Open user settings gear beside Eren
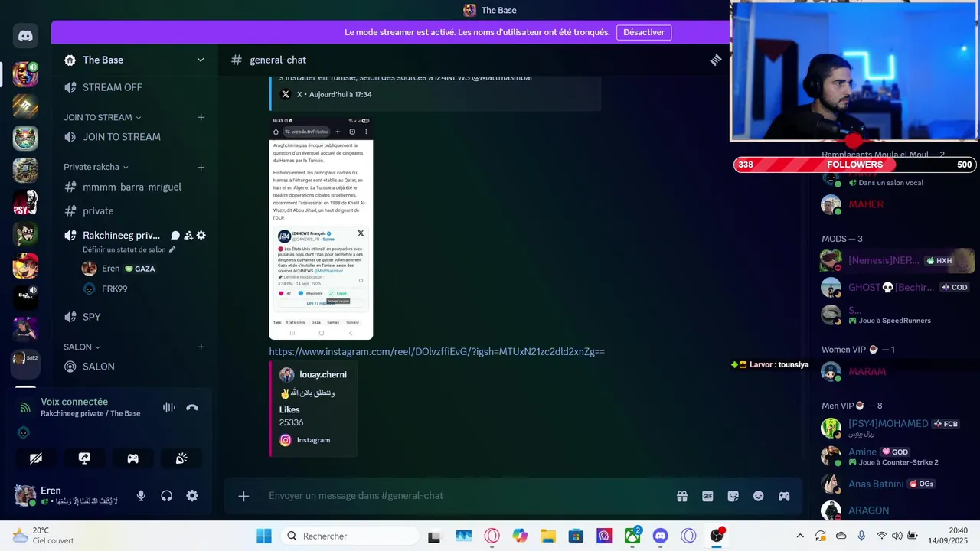 coord(192,496)
